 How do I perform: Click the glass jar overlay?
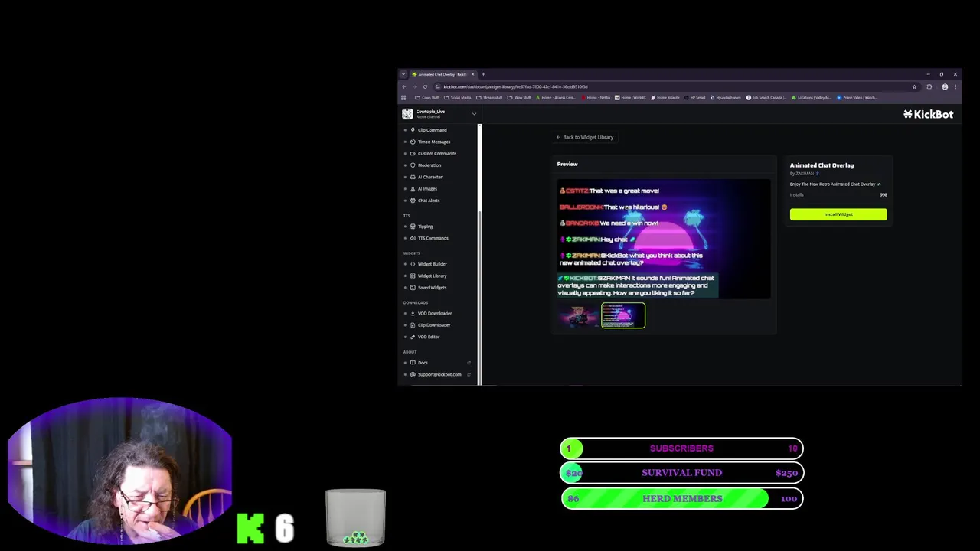[355, 518]
